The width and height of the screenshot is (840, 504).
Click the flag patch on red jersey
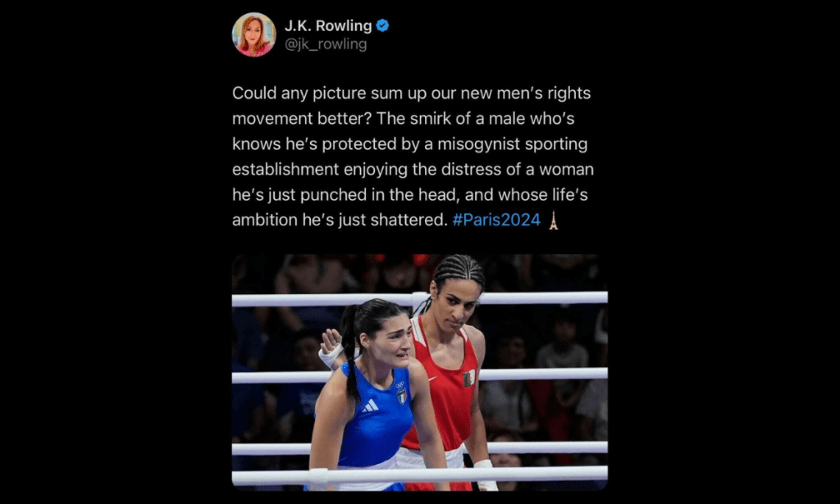[469, 379]
